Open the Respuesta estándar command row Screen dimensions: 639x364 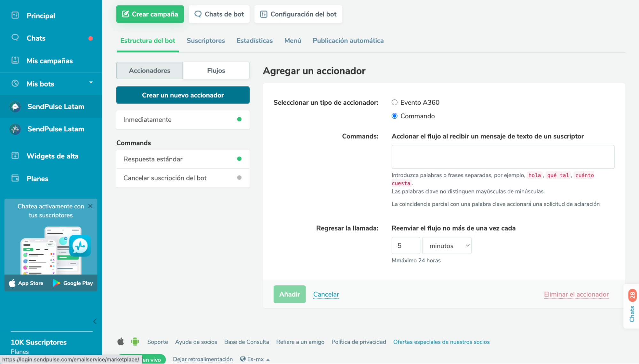tap(183, 159)
